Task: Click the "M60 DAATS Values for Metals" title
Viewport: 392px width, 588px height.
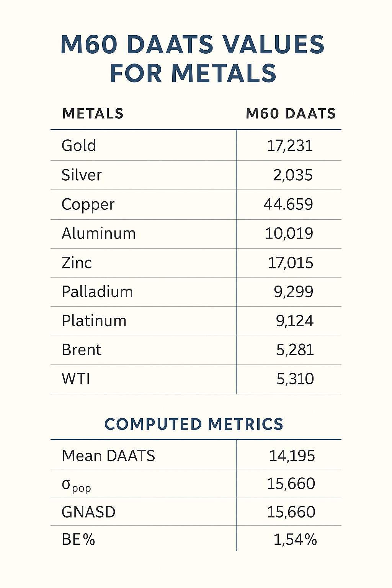Action: pos(193,59)
